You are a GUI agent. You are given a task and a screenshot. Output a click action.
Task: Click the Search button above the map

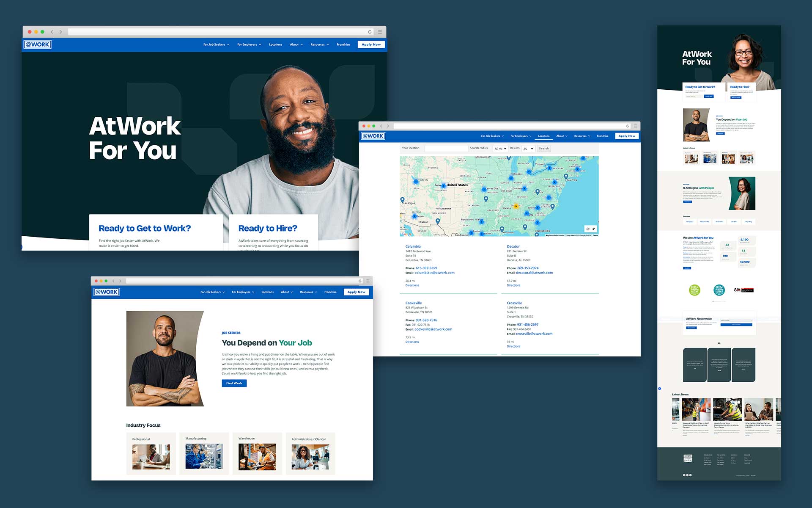544,149
